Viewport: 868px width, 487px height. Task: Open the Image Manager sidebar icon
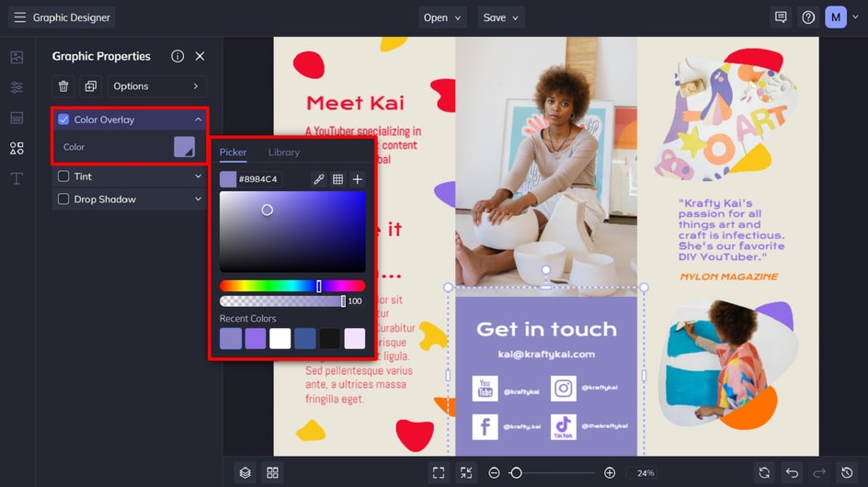[17, 57]
